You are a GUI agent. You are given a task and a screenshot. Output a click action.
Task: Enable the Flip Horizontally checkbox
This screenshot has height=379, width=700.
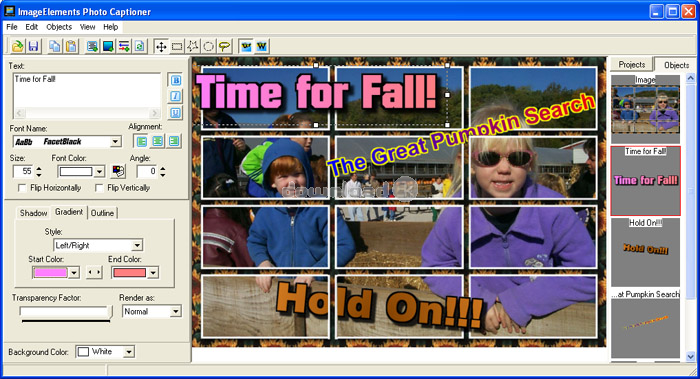pos(22,188)
